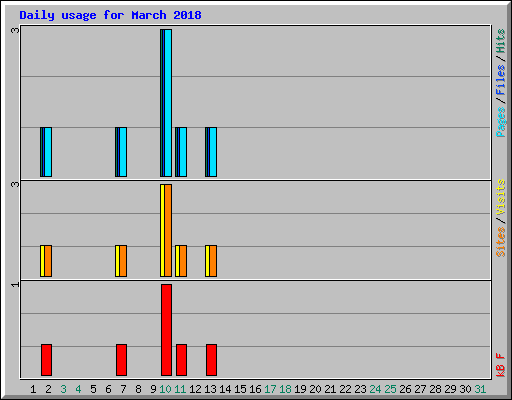The image size is (512, 400).
Task: Click the orange sites bar for day 11
Action: (x=183, y=261)
